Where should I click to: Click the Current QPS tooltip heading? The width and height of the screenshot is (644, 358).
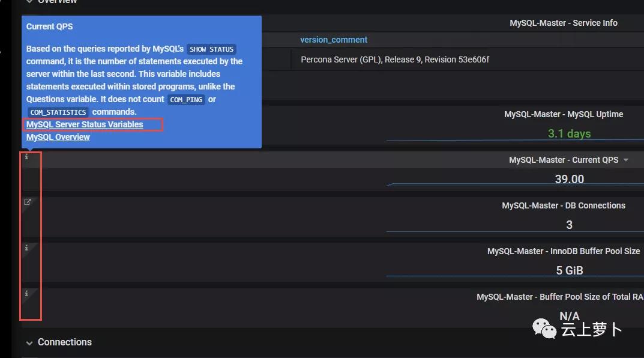pyautogui.click(x=49, y=26)
